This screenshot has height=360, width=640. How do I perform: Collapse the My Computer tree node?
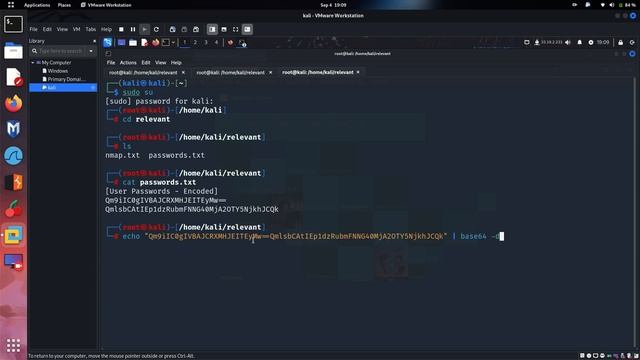(33, 62)
